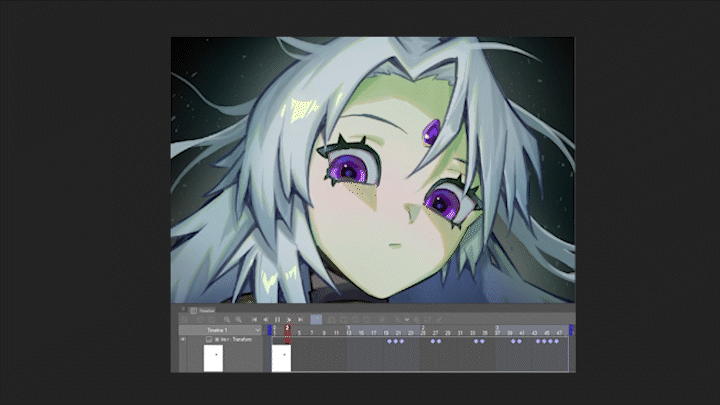The image size is (720, 405).
Task: Zoom in the timeline view
Action: (x=239, y=320)
